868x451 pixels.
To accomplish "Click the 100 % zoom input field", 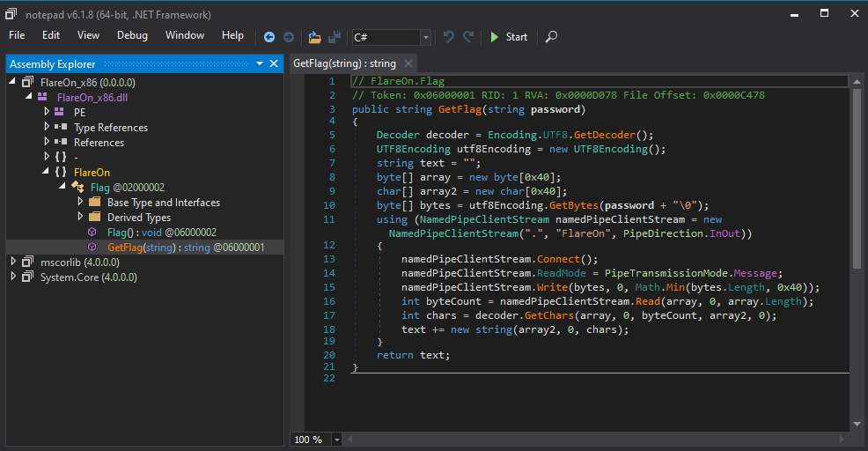I will tap(311, 440).
